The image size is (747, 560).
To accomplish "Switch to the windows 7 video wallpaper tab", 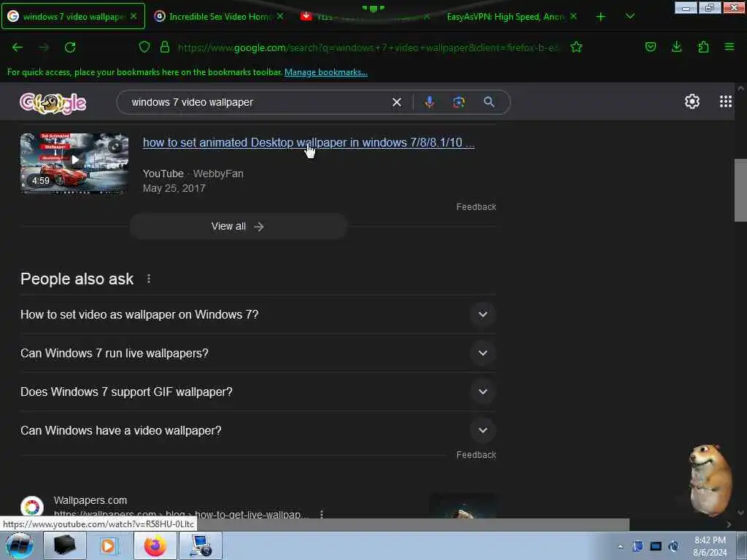I will (x=73, y=16).
